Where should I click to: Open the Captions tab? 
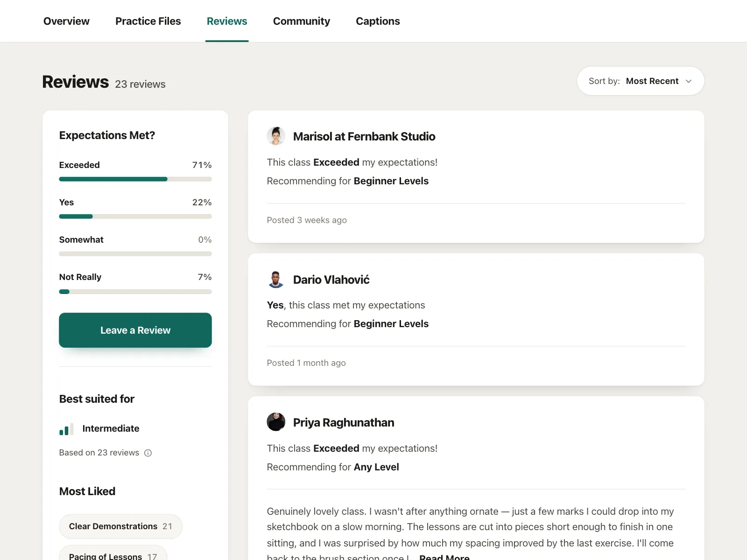(x=378, y=21)
